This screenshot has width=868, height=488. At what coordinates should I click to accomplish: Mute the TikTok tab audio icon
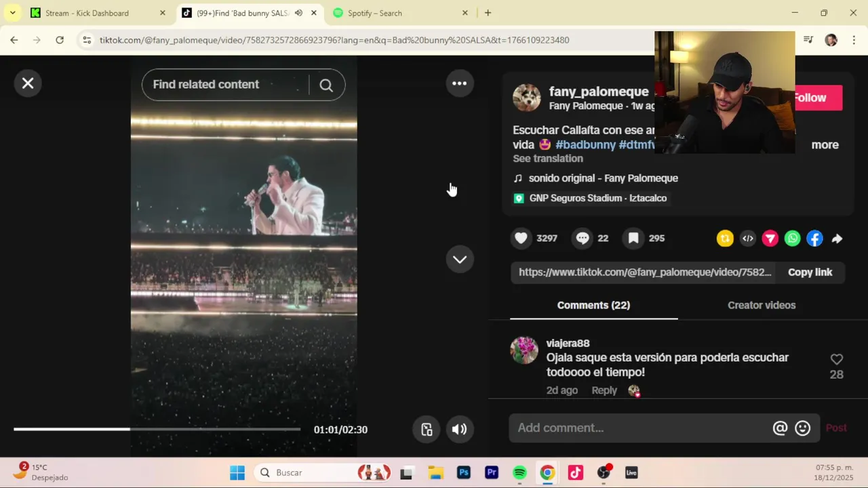(x=298, y=13)
